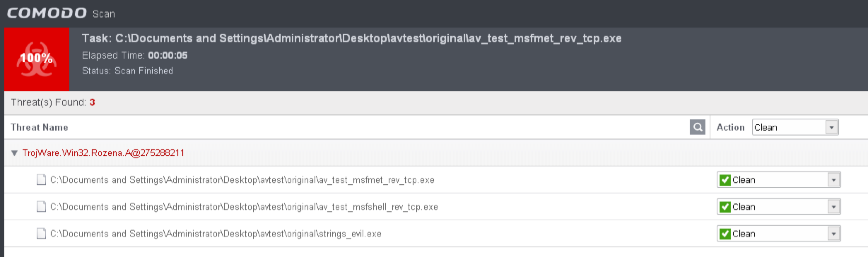This screenshot has width=868, height=257.
Task: Select the strings_evil.exe file path row
Action: tap(216, 234)
